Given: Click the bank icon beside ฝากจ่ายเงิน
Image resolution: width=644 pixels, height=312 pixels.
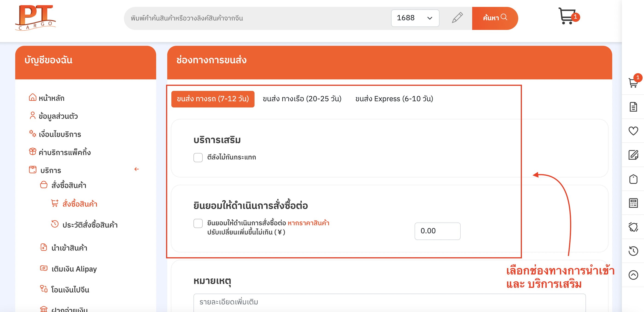Looking at the screenshot, I should pyautogui.click(x=44, y=309).
